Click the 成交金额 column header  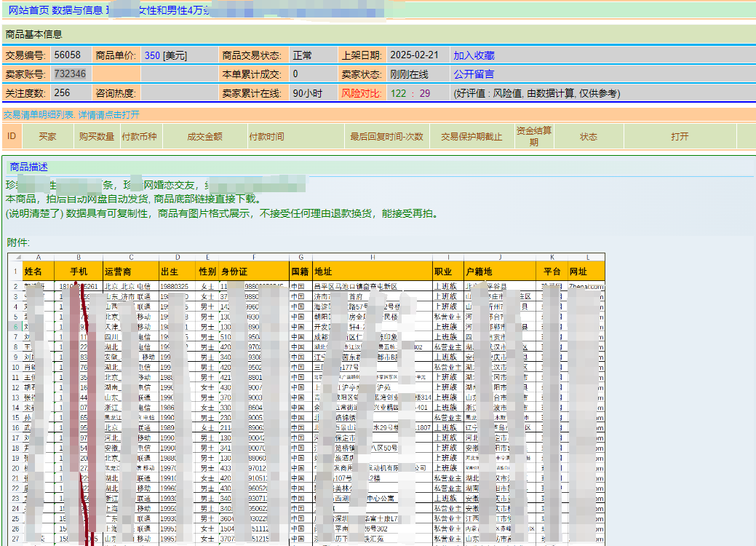pyautogui.click(x=205, y=137)
